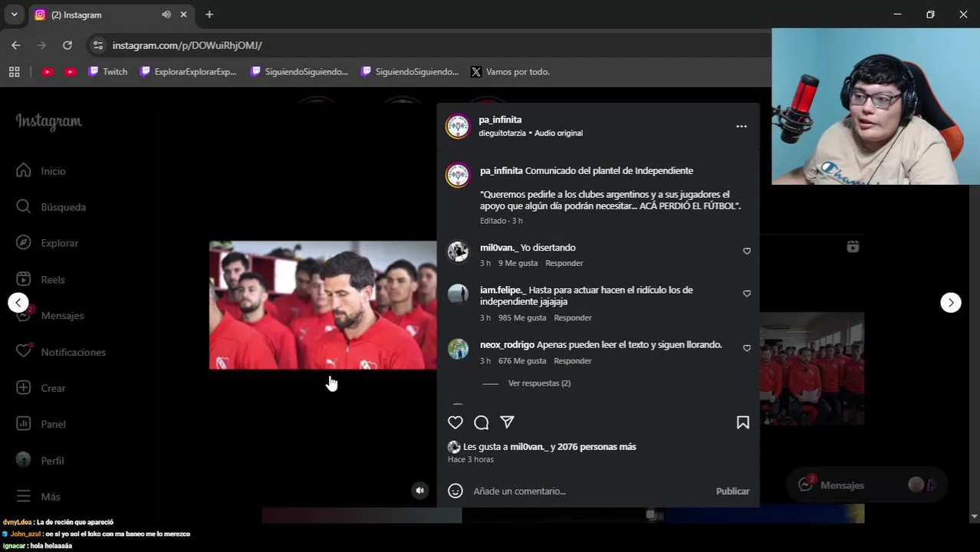Screen dimensions: 980x552
Task: Click the comment bubble icon
Action: pos(482,422)
